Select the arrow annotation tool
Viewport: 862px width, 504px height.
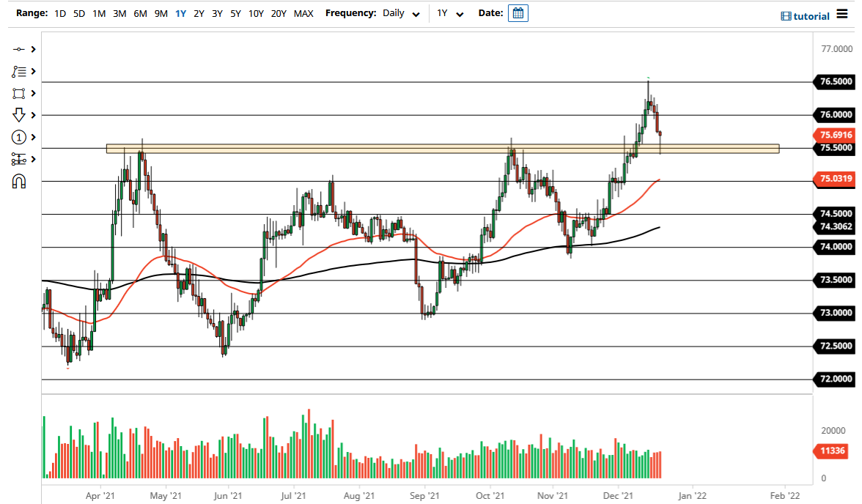point(20,115)
